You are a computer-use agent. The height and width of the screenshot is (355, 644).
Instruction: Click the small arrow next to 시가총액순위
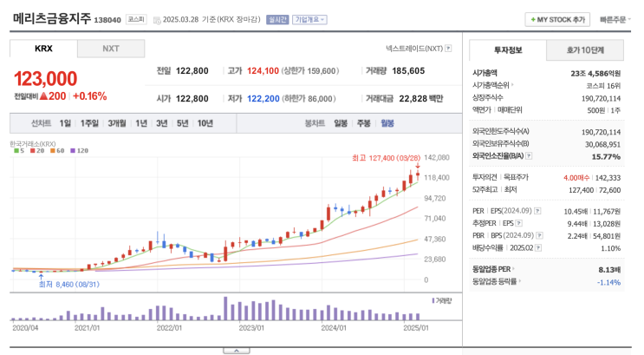click(x=512, y=85)
